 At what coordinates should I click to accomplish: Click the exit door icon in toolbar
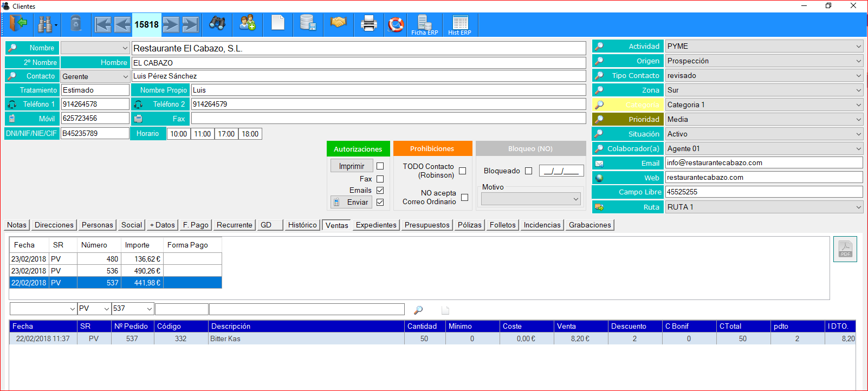[x=17, y=24]
